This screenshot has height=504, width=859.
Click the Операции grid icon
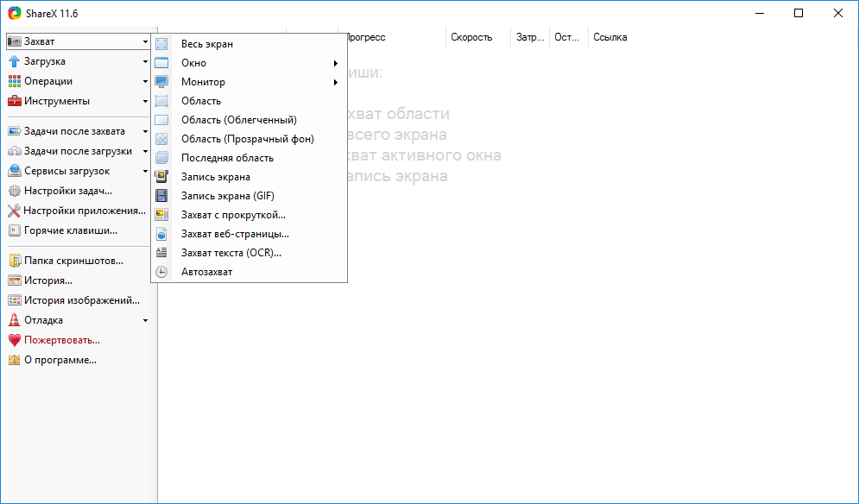[x=15, y=81]
